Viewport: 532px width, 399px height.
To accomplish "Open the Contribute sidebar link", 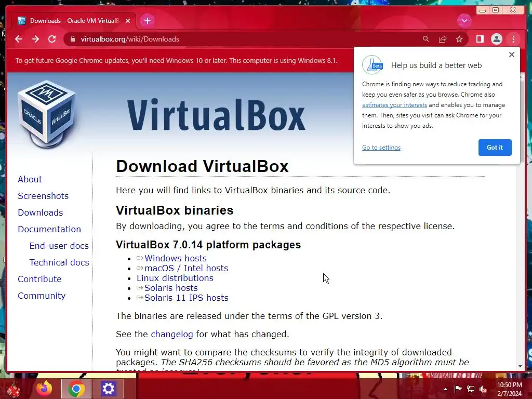I will pos(39,279).
